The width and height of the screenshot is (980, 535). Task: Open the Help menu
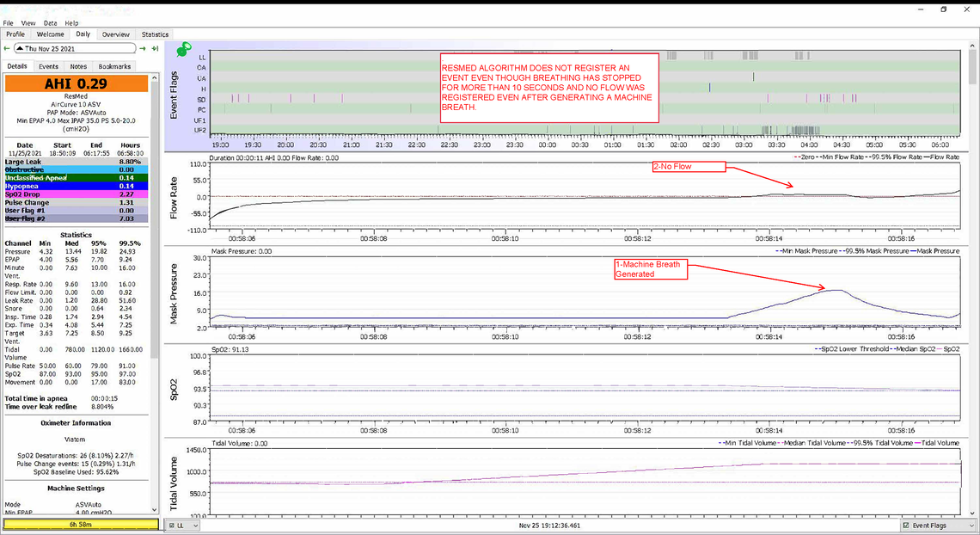tap(72, 23)
